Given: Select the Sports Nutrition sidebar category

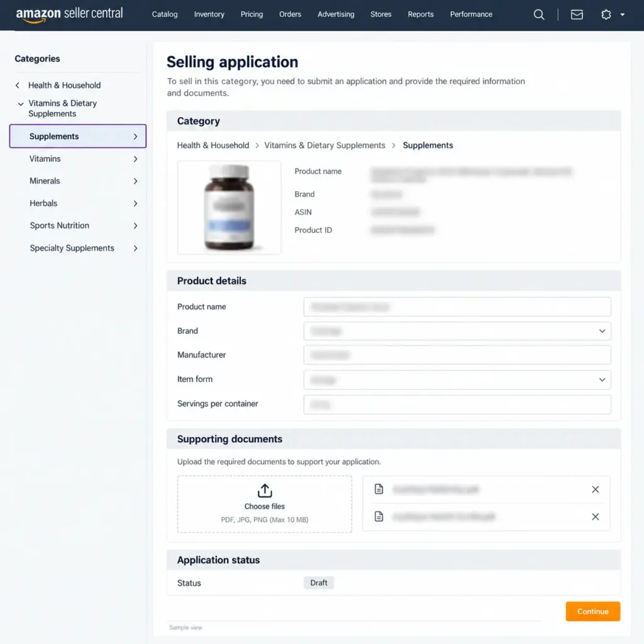Looking at the screenshot, I should [59, 226].
